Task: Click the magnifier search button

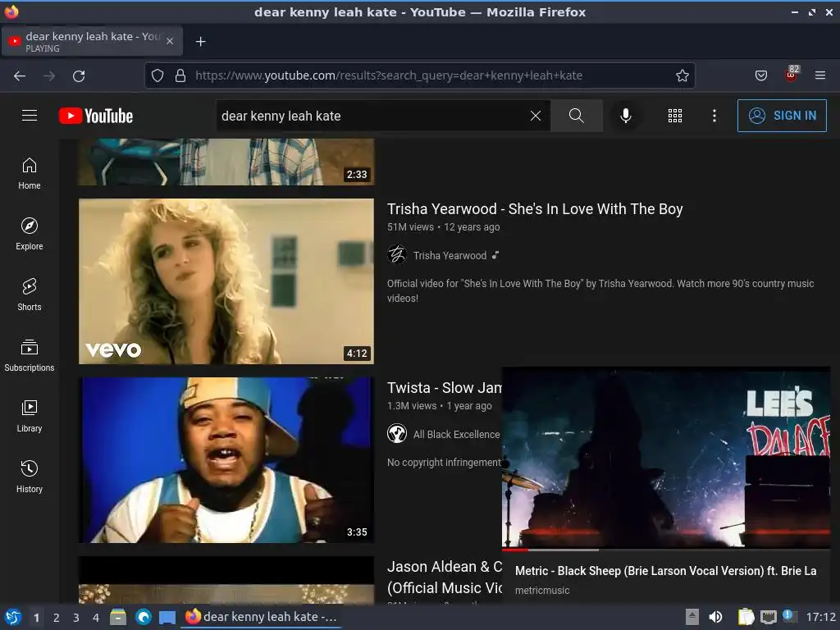Action: [x=577, y=116]
